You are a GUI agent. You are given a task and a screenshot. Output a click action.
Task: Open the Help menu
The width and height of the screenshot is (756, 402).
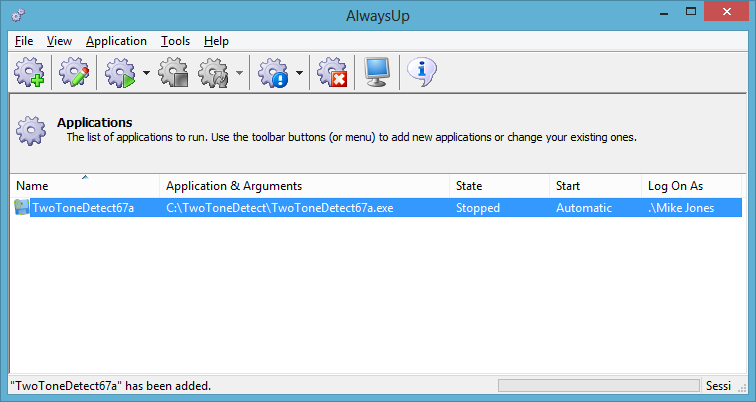click(216, 41)
